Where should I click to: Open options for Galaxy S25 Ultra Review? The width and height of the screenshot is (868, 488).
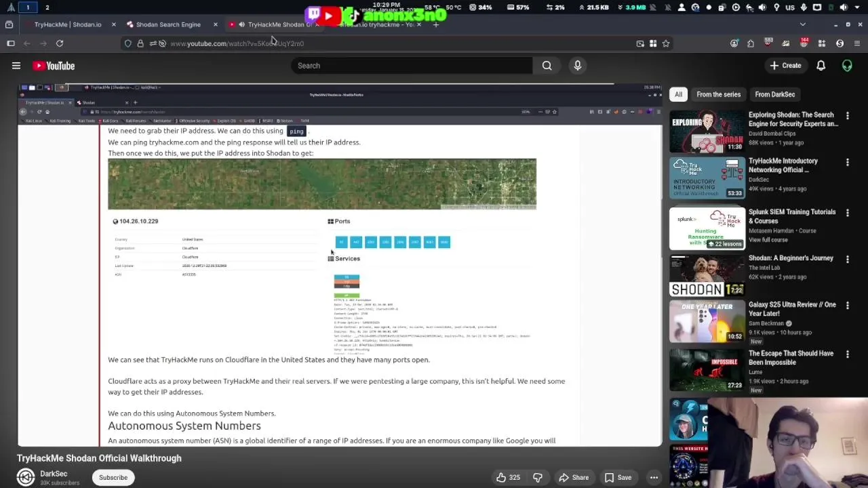point(847,306)
